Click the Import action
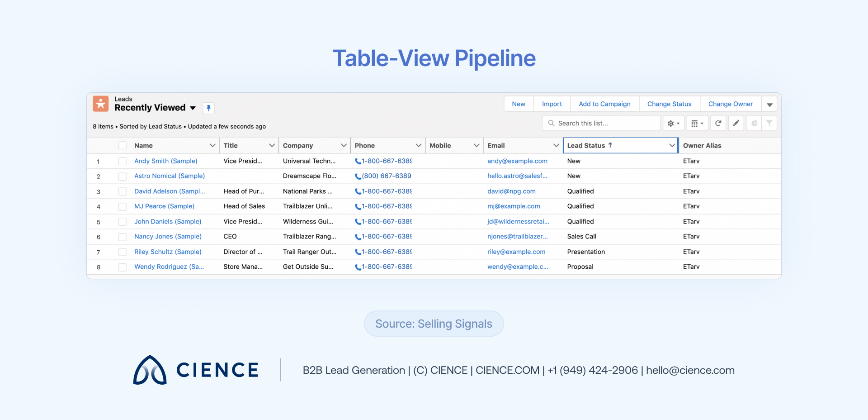 click(x=552, y=104)
